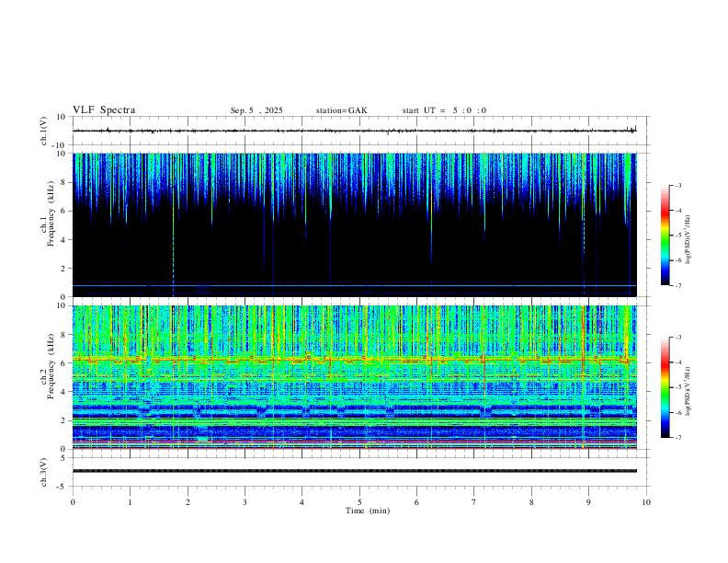Click time axis tick label "10" at bottom right
Screen dimensions: 728x563
pos(646,502)
